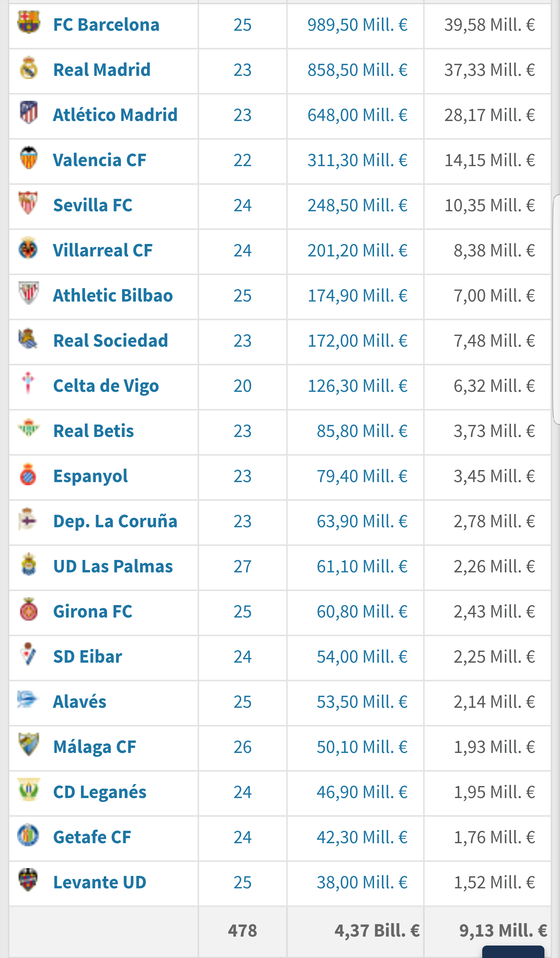Select the Espanyol crest icon
This screenshot has width=560, height=958.
pyautogui.click(x=28, y=474)
